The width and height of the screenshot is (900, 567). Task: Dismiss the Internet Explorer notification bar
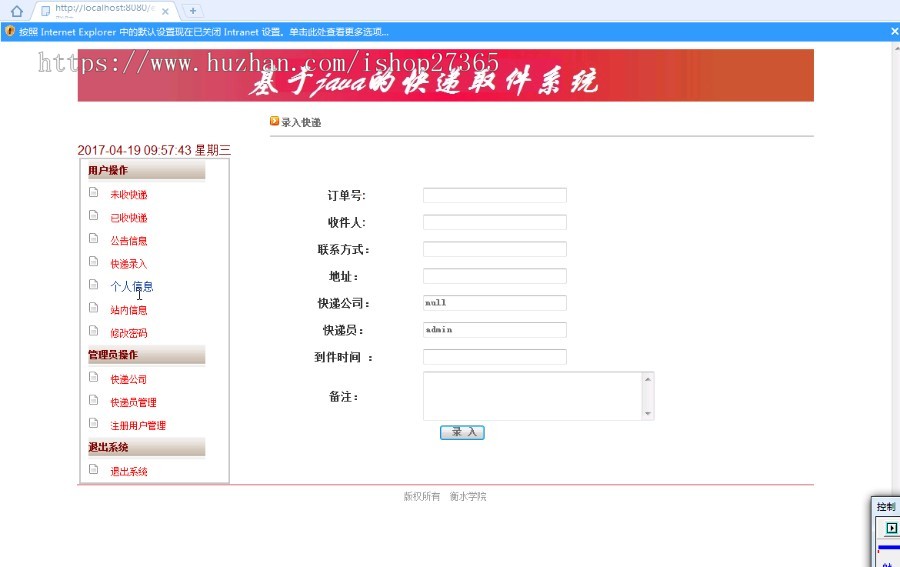tap(894, 32)
